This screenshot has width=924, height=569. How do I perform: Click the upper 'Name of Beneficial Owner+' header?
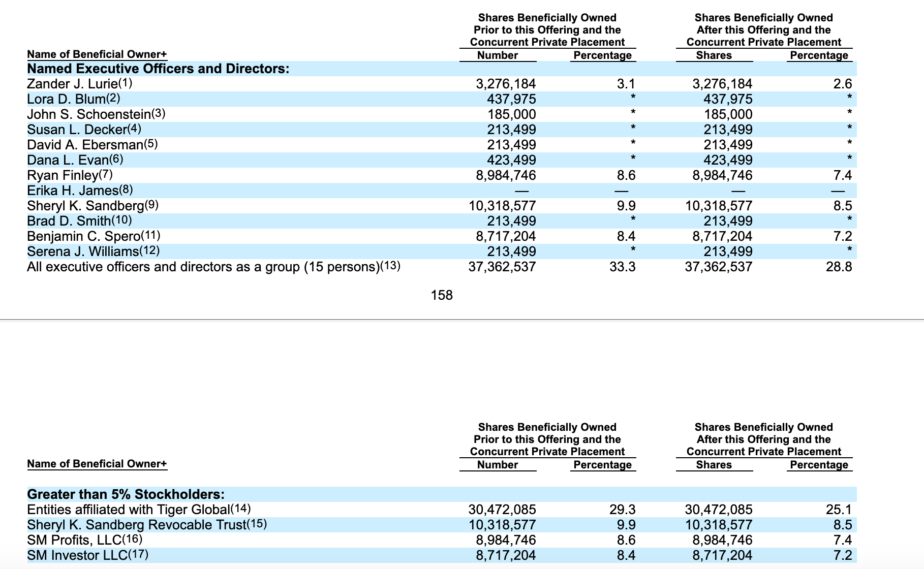coord(97,54)
